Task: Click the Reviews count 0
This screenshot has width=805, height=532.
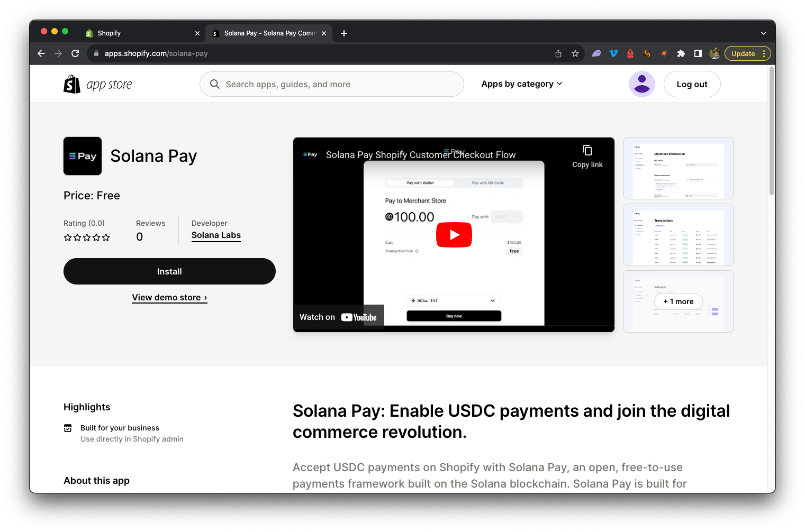Action: click(x=140, y=237)
